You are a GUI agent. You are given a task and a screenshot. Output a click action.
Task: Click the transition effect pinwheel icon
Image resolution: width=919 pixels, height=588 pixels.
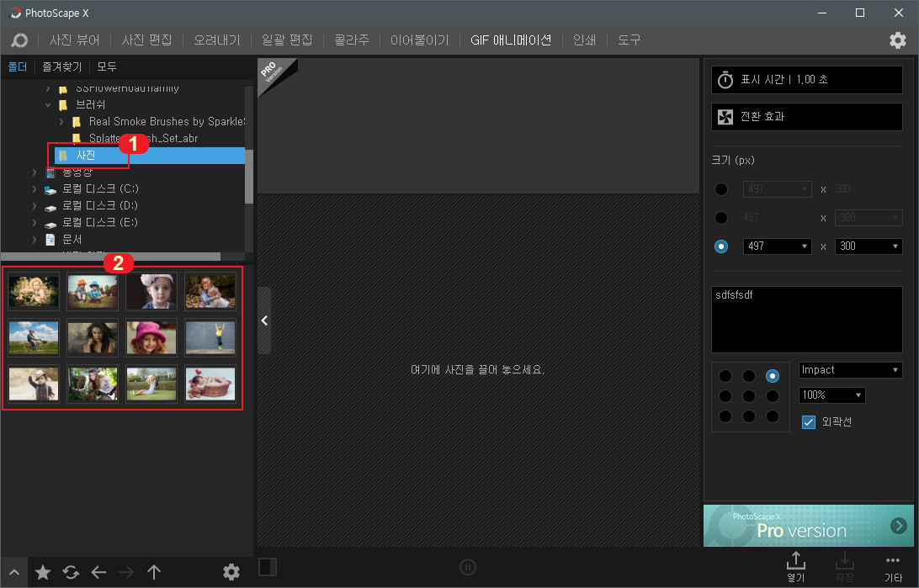coord(725,117)
